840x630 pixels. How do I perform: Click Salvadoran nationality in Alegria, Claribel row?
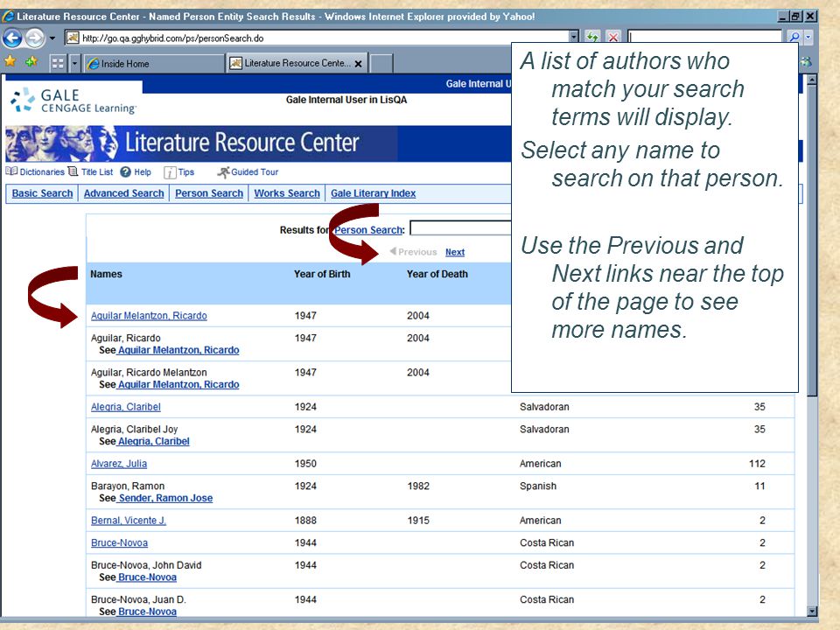click(x=544, y=407)
